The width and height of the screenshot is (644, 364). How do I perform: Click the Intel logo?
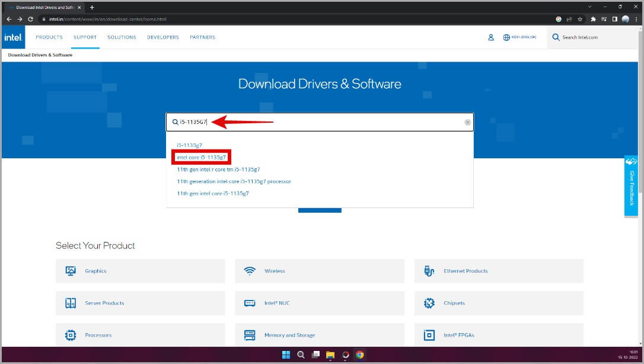(x=13, y=37)
